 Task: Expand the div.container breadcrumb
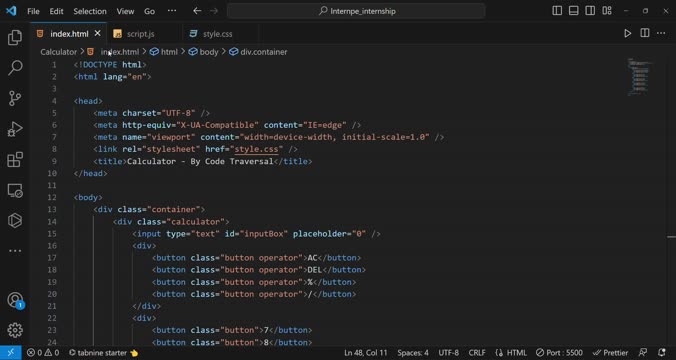tap(258, 52)
